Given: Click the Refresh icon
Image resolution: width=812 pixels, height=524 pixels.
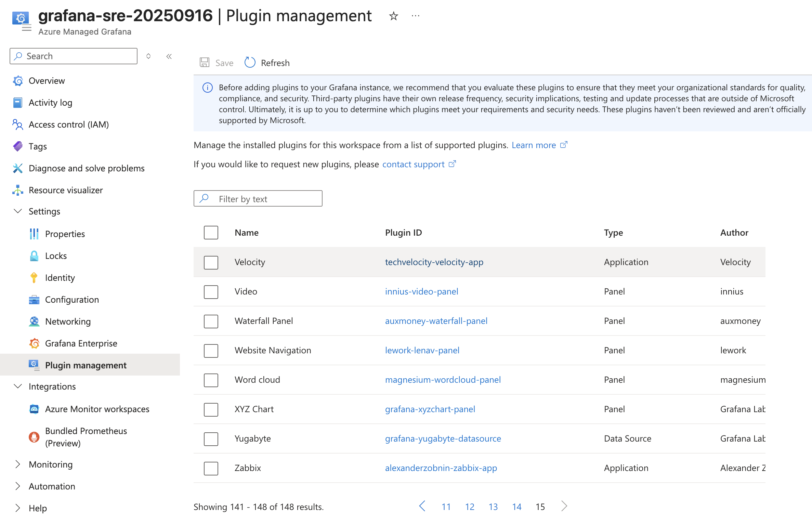Looking at the screenshot, I should (x=250, y=63).
